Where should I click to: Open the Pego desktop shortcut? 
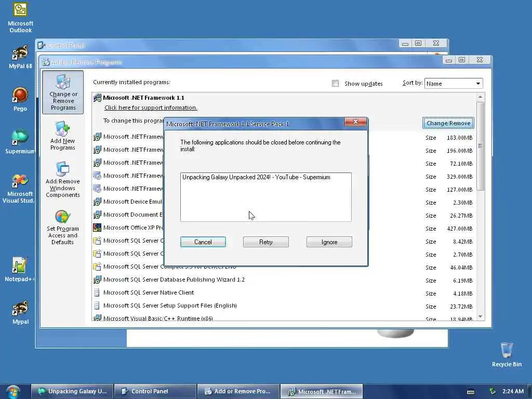[20, 99]
